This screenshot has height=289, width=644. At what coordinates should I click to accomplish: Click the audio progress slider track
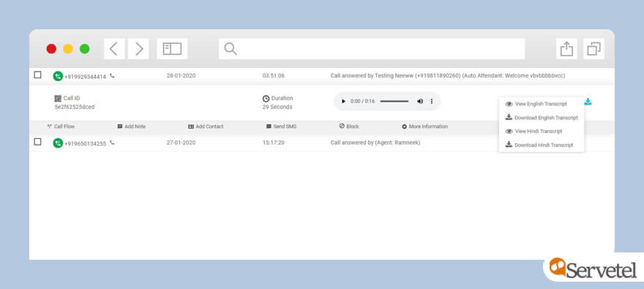(394, 101)
